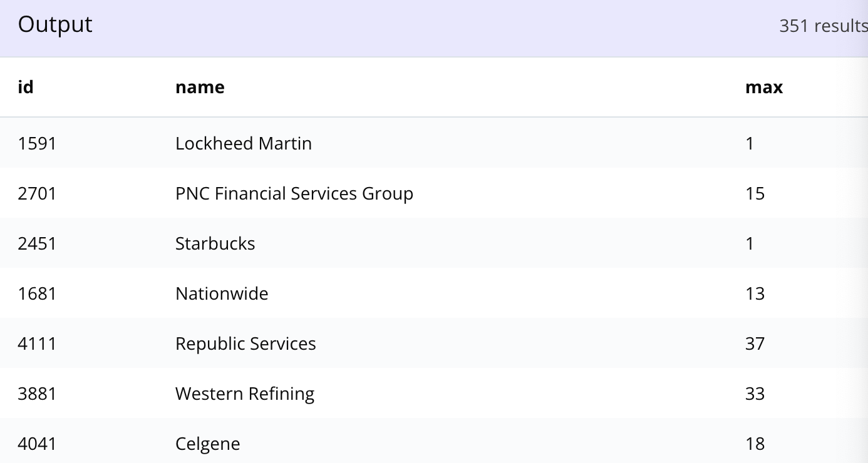Select id cell 2451

point(38,243)
